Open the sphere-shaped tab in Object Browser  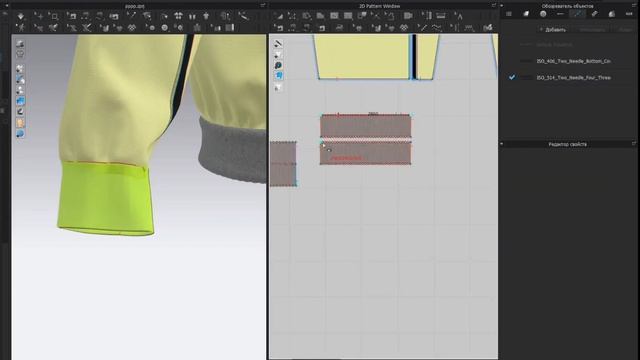(x=611, y=14)
